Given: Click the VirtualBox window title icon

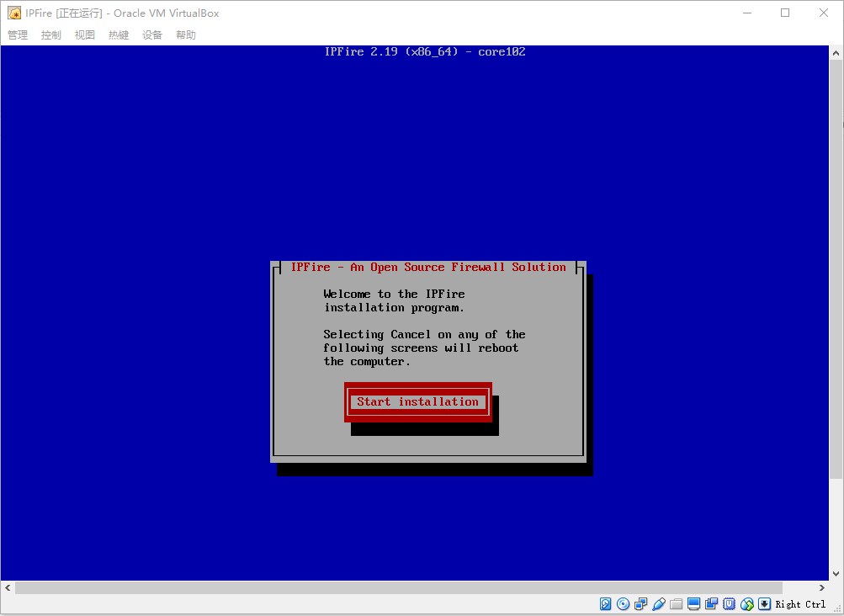Looking at the screenshot, I should pos(14,13).
